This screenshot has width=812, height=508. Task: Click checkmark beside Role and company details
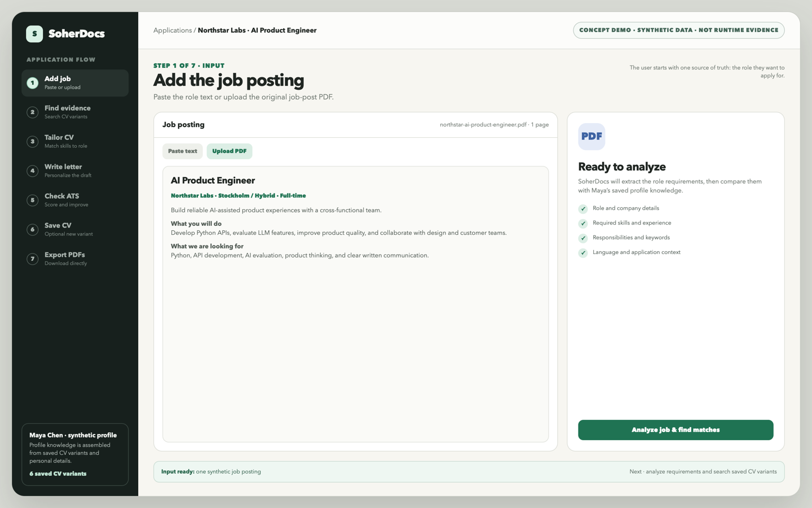[x=583, y=209]
